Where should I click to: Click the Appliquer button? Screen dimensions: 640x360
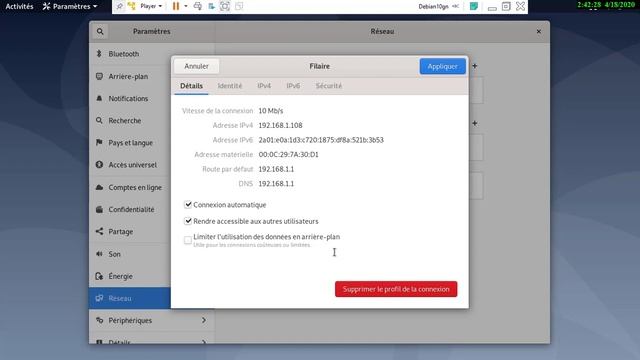[x=442, y=66]
